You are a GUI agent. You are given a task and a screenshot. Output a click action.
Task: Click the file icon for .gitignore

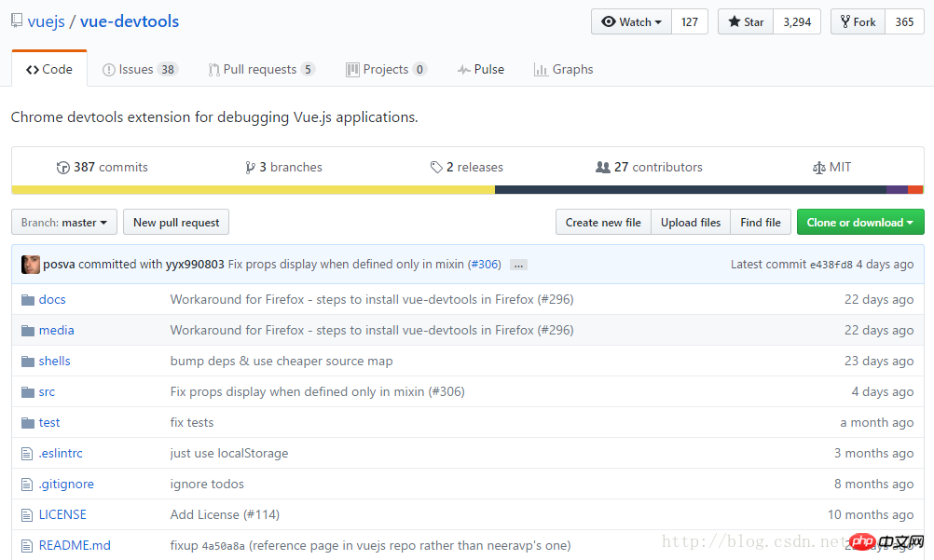27,485
